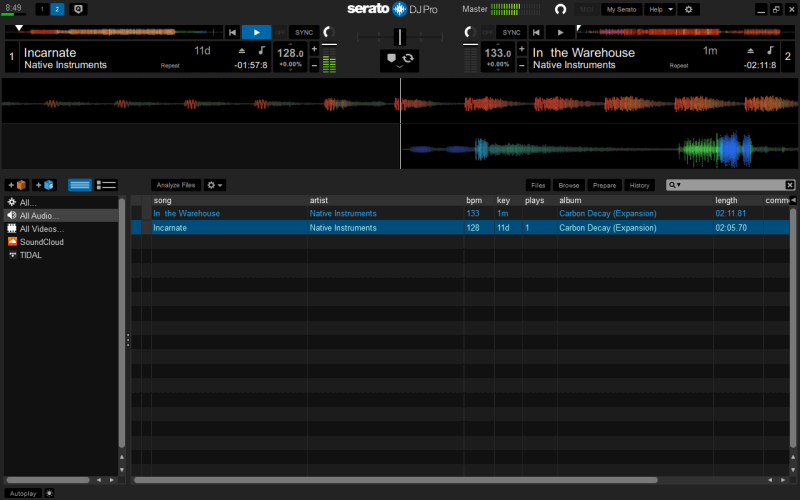
Task: Open the History panel tab
Action: point(639,185)
